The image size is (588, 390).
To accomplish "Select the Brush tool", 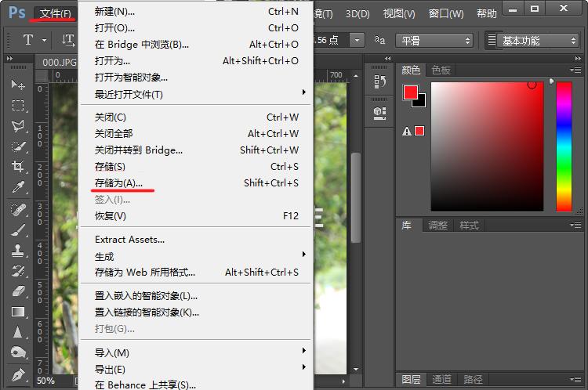I will pyautogui.click(x=17, y=230).
